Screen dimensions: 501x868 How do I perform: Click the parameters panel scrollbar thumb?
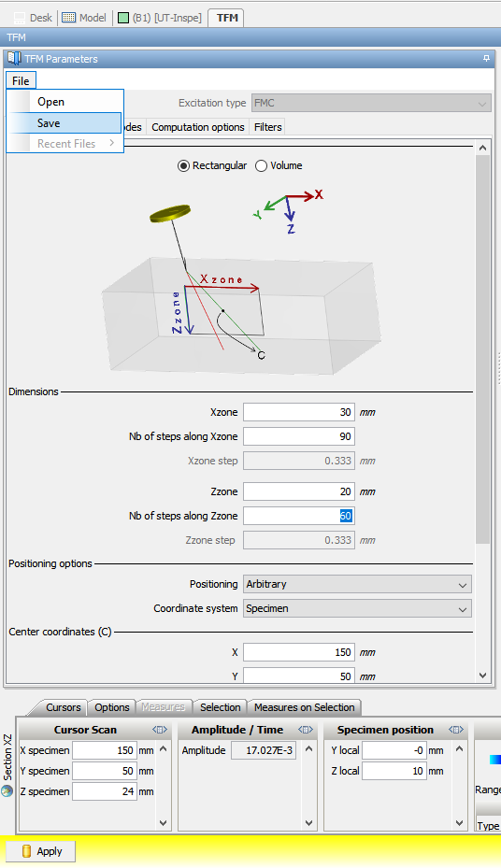pyautogui.click(x=482, y=349)
